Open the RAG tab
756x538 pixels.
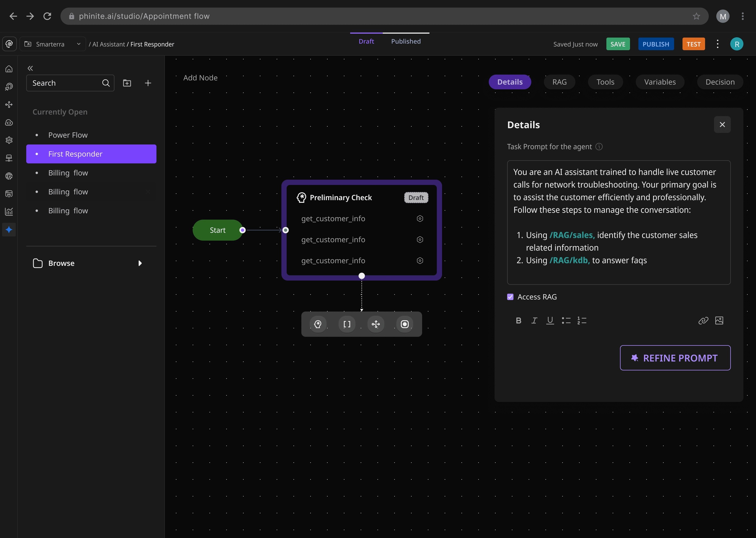[559, 82]
